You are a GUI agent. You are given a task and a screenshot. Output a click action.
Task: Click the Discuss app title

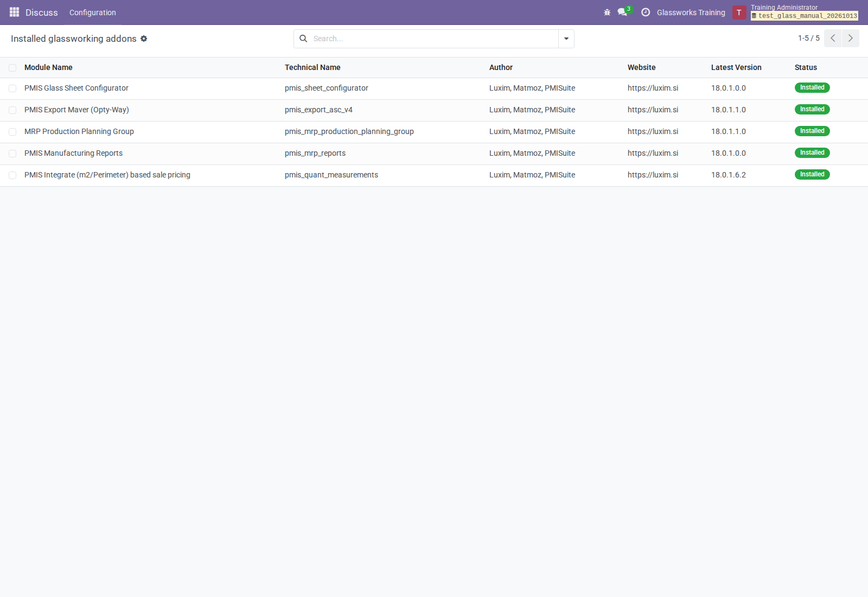point(41,12)
